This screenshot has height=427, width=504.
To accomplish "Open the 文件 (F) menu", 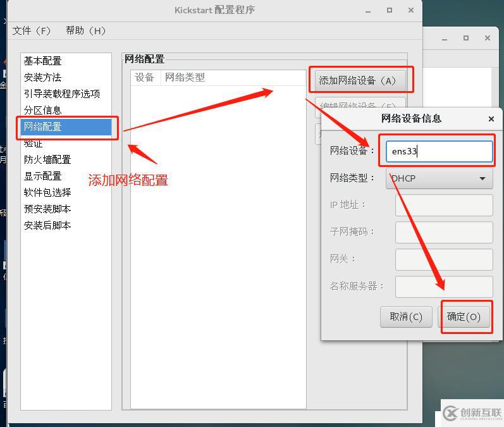I will coord(32,31).
